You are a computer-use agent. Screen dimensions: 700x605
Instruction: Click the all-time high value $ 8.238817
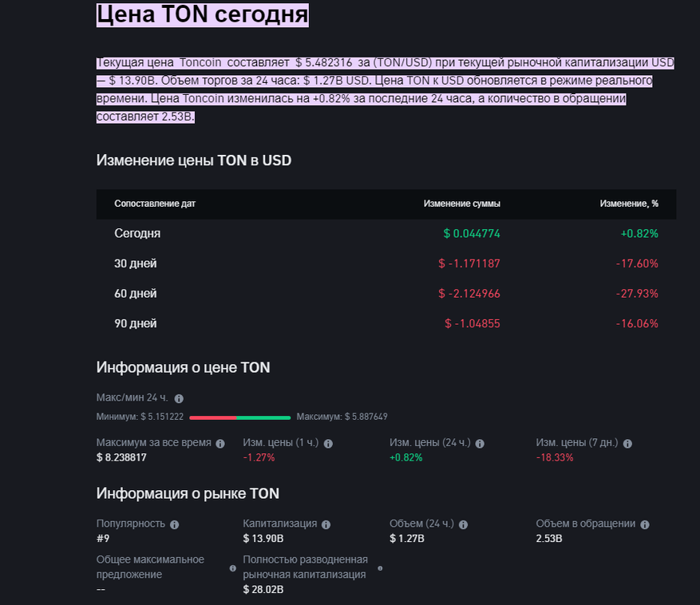tap(121, 457)
